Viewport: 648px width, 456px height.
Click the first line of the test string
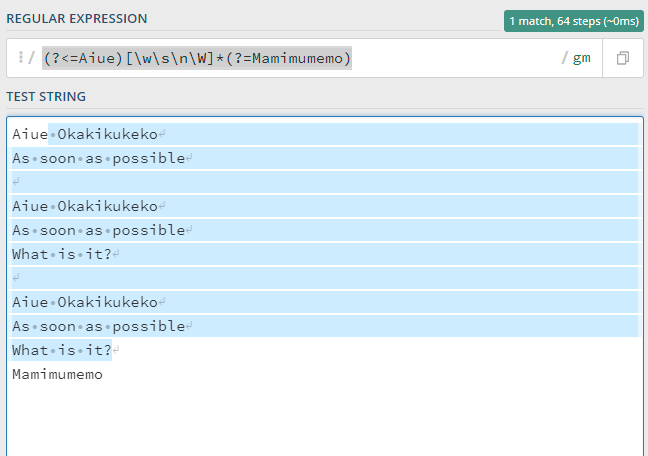point(85,134)
